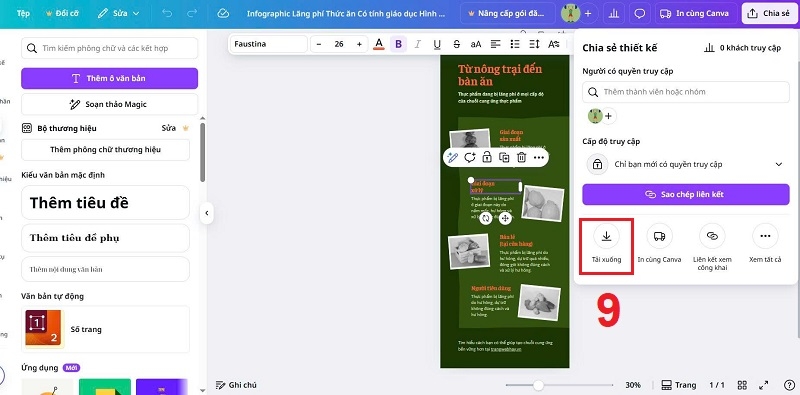Click the vertical text icon in toolbar
The height and width of the screenshot is (395, 800).
click(x=554, y=44)
